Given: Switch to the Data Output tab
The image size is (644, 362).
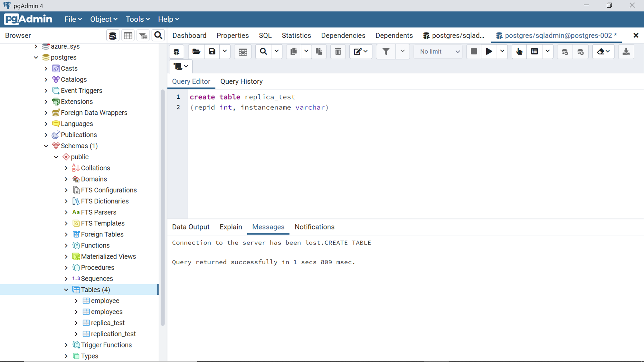Looking at the screenshot, I should click(191, 227).
